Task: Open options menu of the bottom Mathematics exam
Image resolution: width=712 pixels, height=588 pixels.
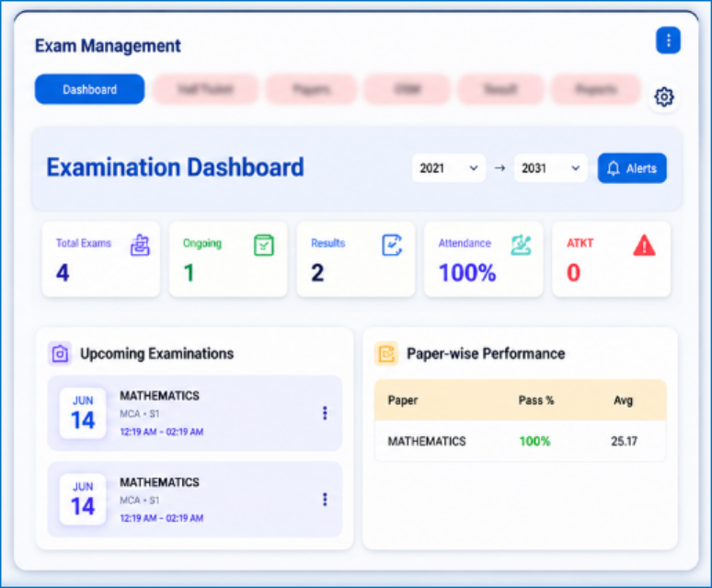Action: (x=325, y=500)
